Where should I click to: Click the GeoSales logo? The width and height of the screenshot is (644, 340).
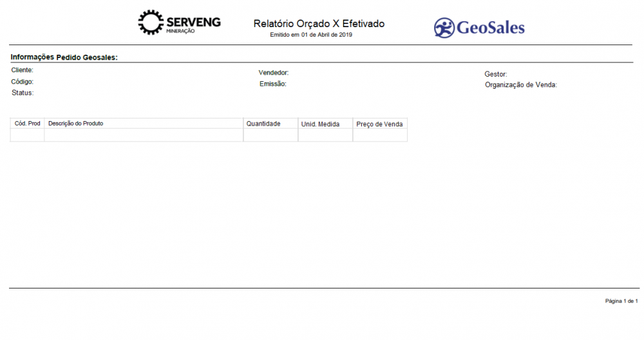click(479, 28)
